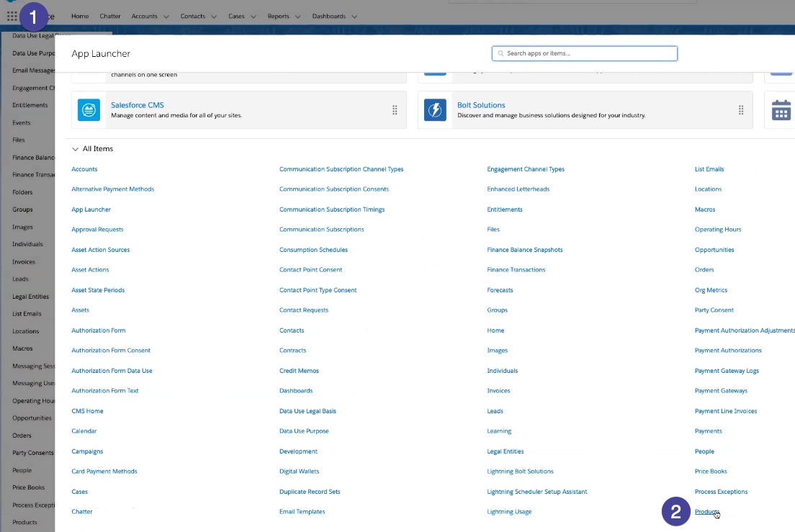Open the Party Consent link
This screenshot has height=532, width=795.
click(714, 310)
